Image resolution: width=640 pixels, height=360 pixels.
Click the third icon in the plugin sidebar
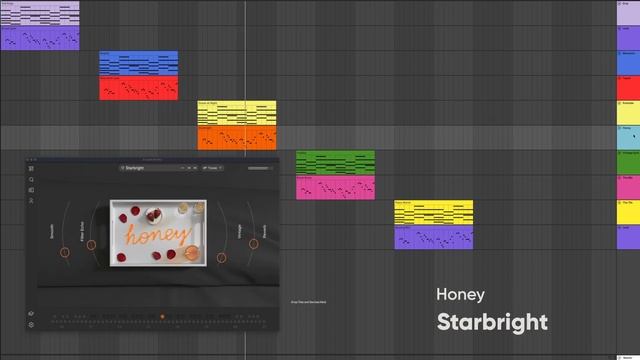click(x=31, y=190)
